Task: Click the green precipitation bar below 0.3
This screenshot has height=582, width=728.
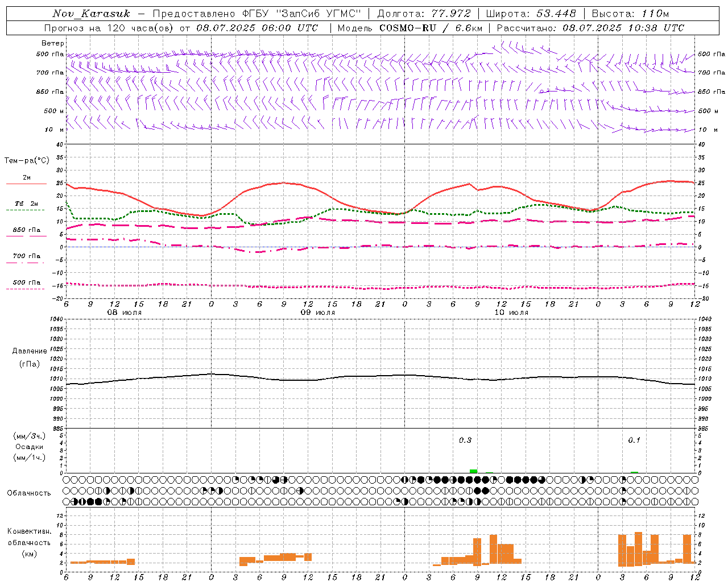Action: coord(473,471)
